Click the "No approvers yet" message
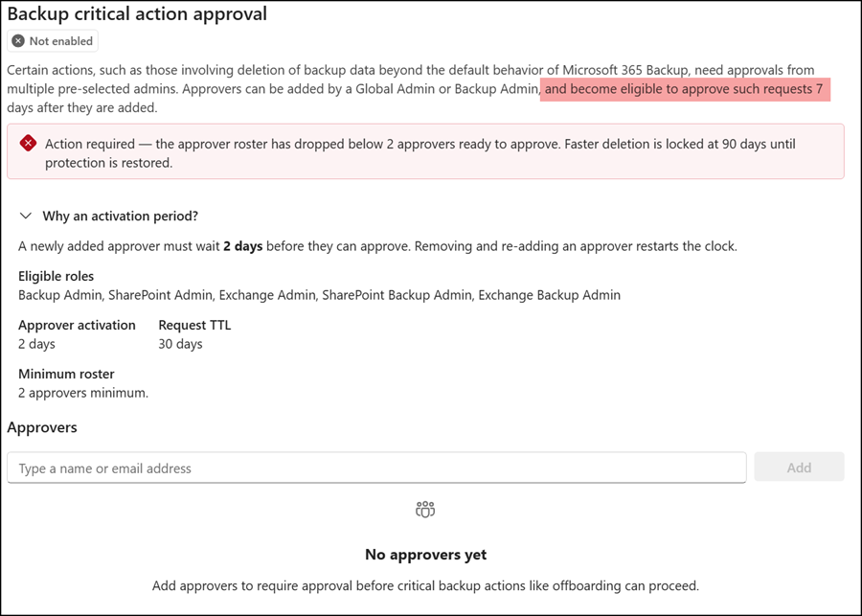The height and width of the screenshot is (616, 862). [425, 555]
